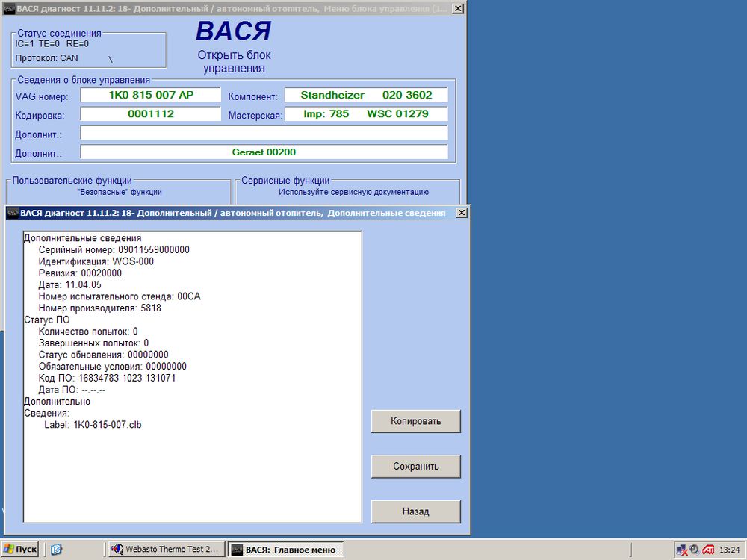Click the VAG номер field 1K0 815 007 AP
747x560 pixels.
click(x=151, y=95)
